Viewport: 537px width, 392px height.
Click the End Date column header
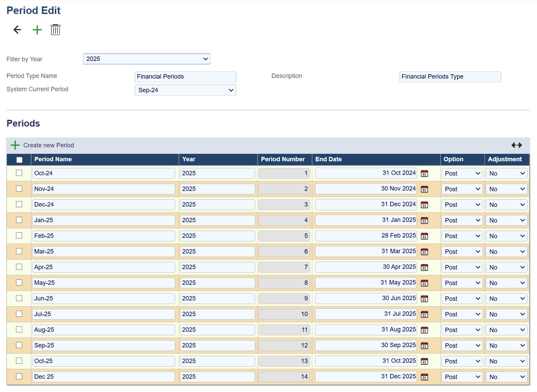point(328,159)
